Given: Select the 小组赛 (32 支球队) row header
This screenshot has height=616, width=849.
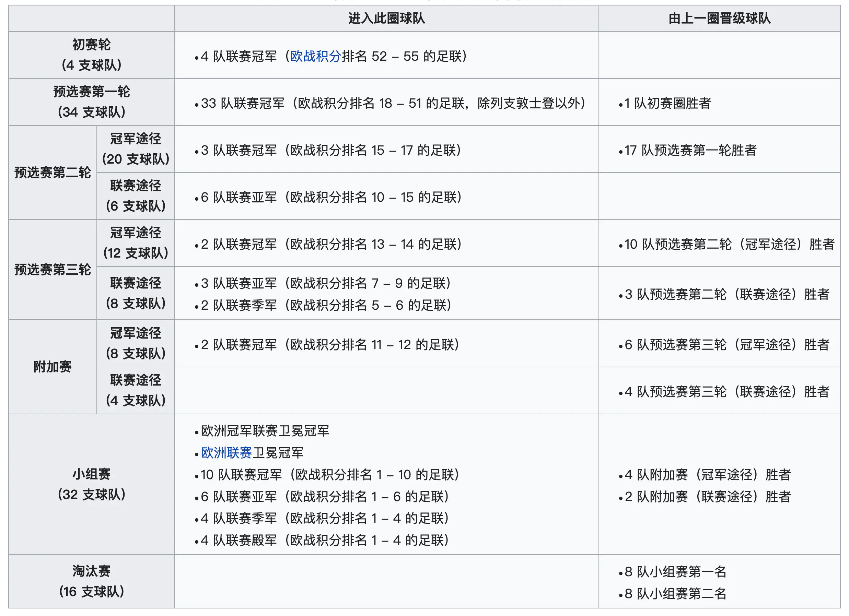Looking at the screenshot, I should point(91,484).
